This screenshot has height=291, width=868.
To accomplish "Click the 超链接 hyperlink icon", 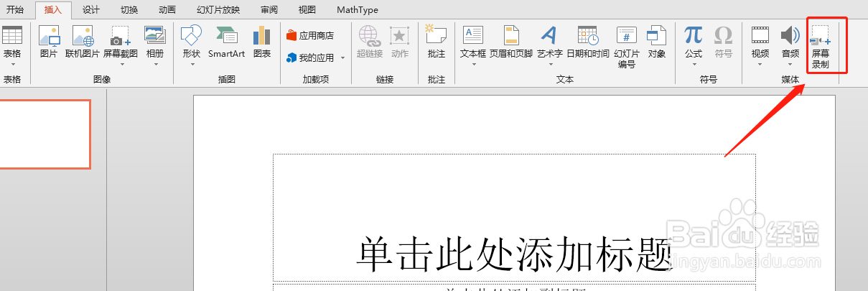I will click(x=369, y=37).
